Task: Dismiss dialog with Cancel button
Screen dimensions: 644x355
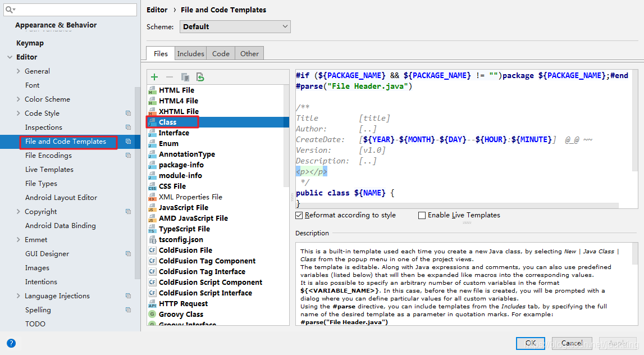Action: (572, 343)
